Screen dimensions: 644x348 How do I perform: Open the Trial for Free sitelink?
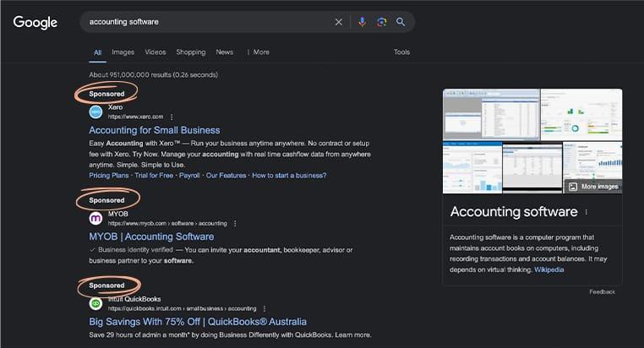click(154, 175)
